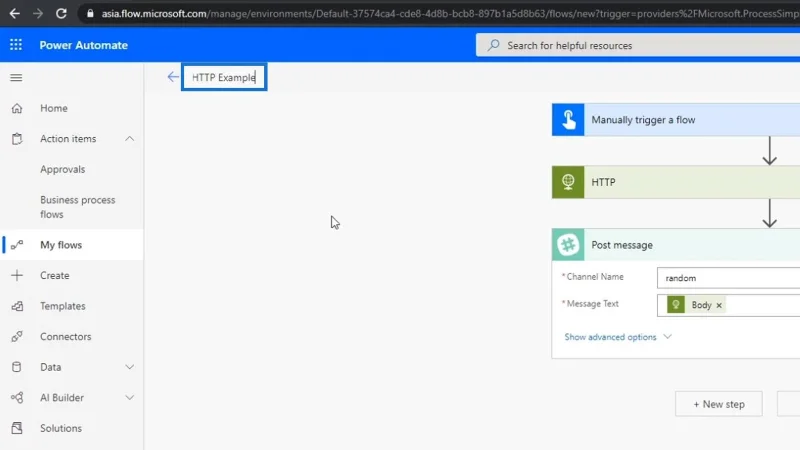The height and width of the screenshot is (450, 800).
Task: Click the Solutions icon
Action: [x=17, y=428]
